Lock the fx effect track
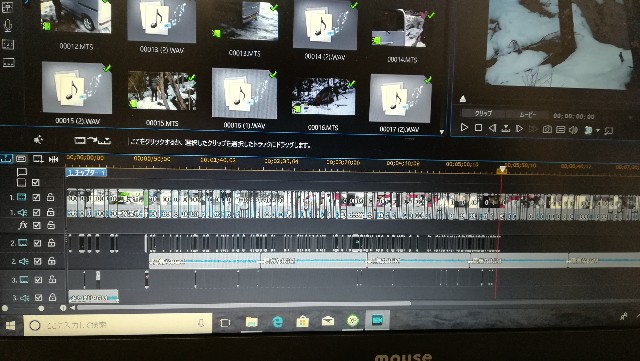 [x=51, y=225]
